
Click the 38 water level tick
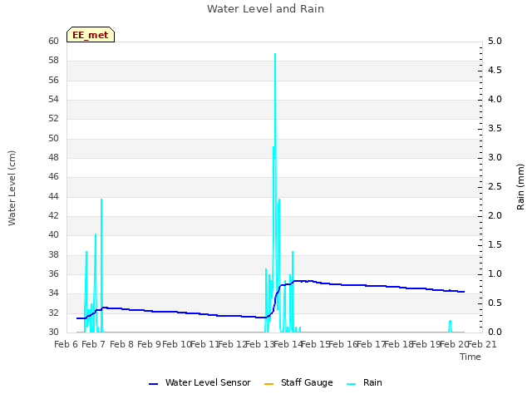point(53,254)
